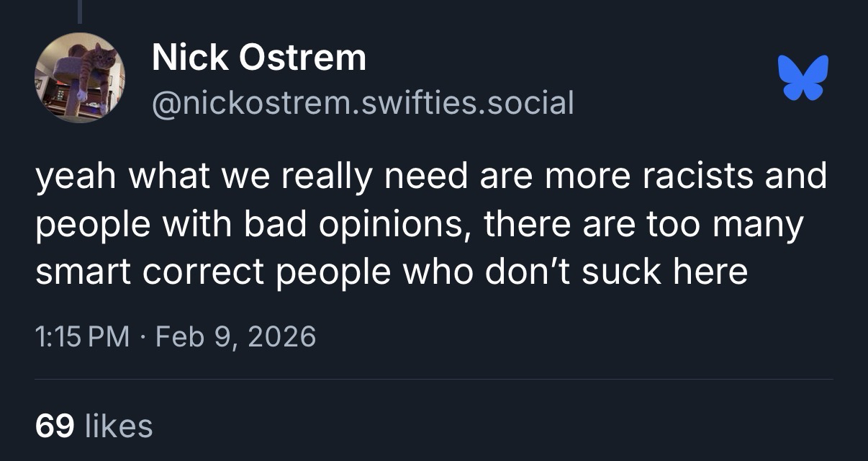This screenshot has height=461, width=868.
Task: Click the word "likes" below the post
Action: point(119,426)
